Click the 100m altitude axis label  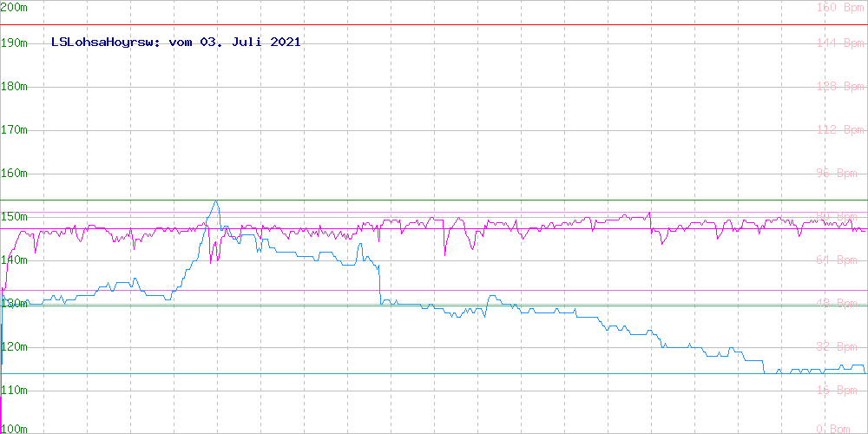[15, 429]
